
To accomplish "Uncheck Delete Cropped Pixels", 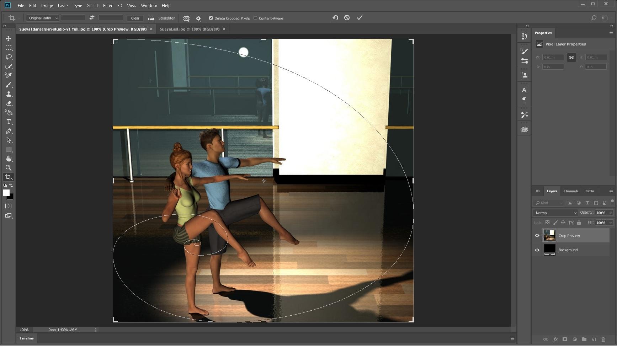I will pyautogui.click(x=211, y=18).
